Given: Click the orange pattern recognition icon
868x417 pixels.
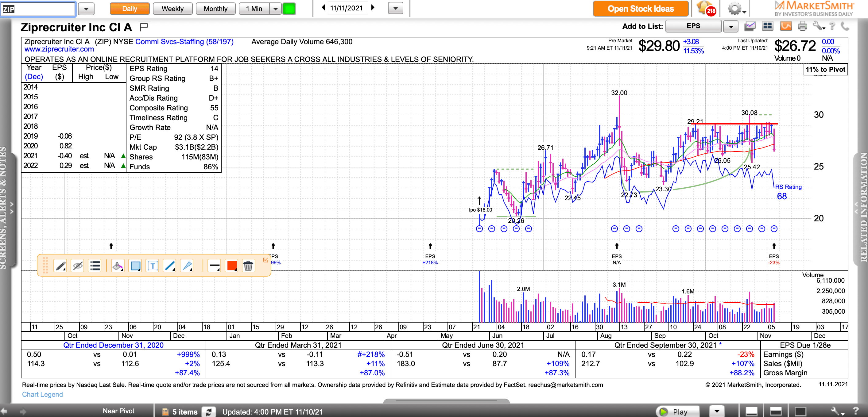Looking at the screenshot, I should [786, 26].
